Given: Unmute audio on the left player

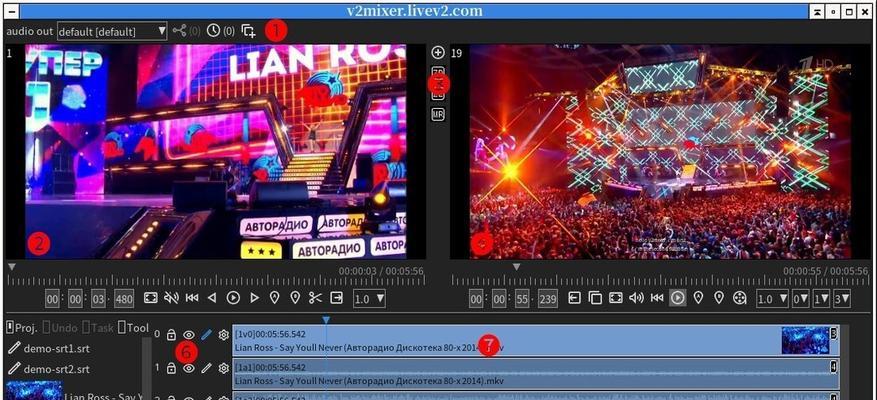Looking at the screenshot, I should (171, 298).
